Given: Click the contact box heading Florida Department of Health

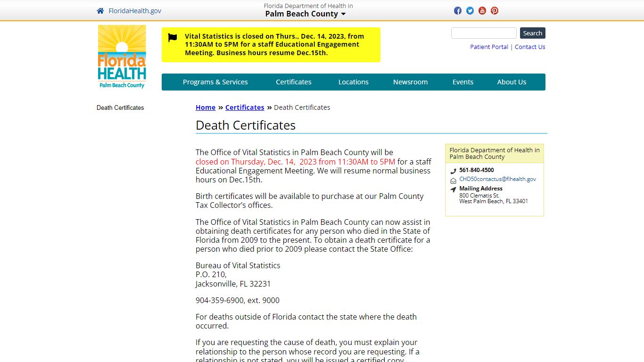Looking at the screenshot, I should (x=495, y=154).
